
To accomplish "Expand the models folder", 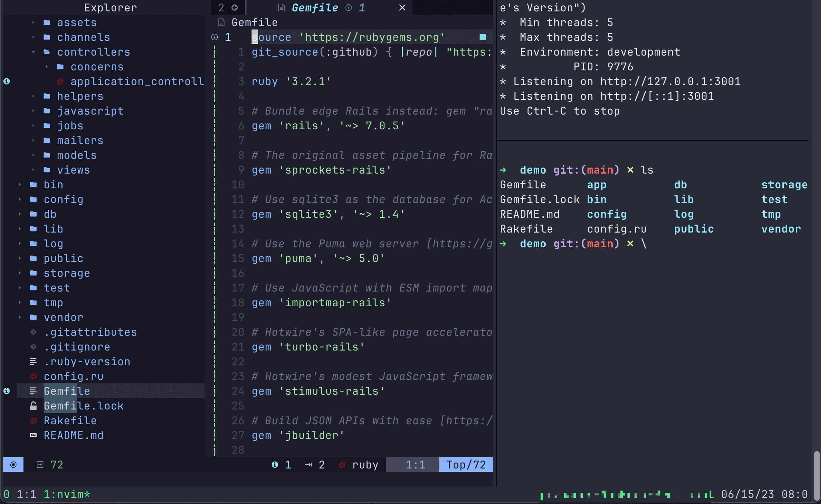I will click(33, 155).
